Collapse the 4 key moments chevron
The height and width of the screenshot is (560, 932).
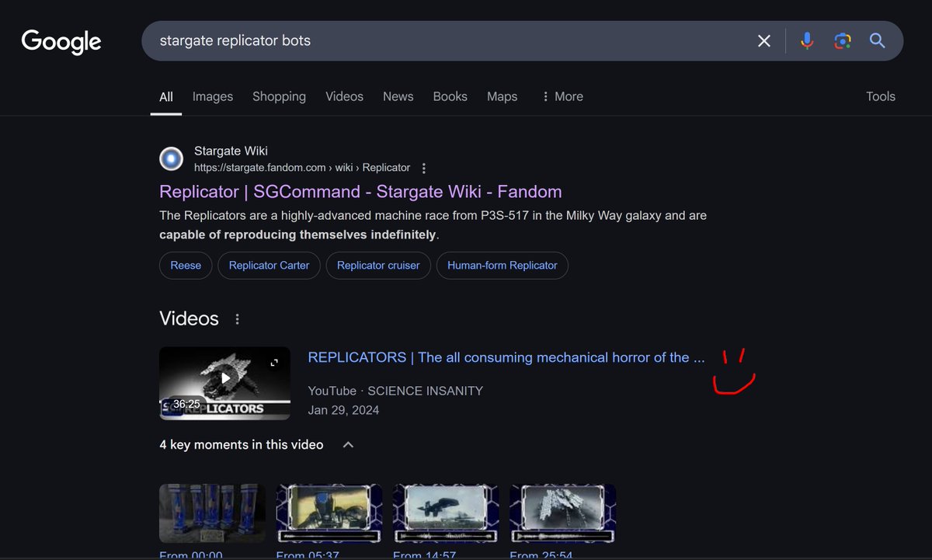pyautogui.click(x=348, y=445)
